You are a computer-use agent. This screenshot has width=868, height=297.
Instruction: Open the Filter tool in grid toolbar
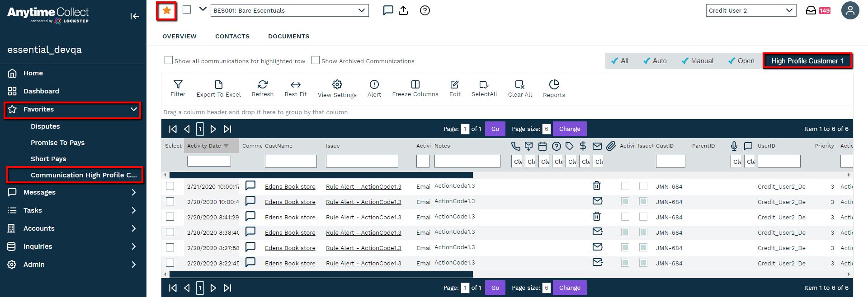[x=178, y=88]
